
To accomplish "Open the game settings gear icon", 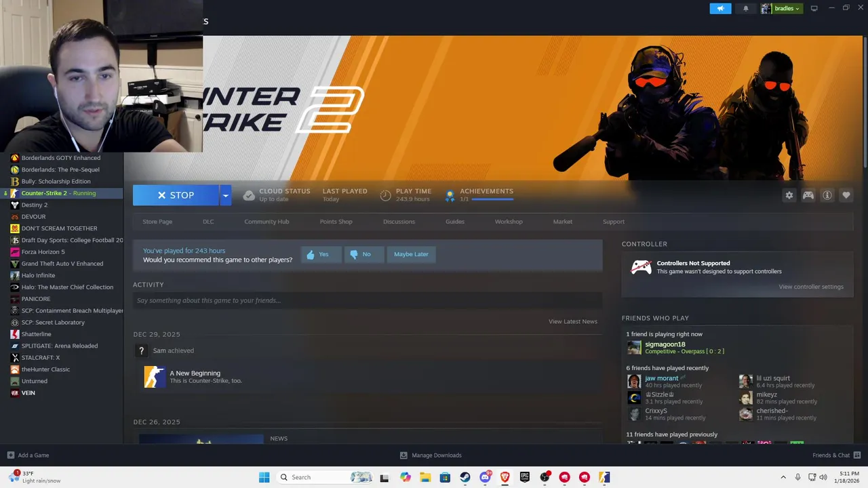I will [x=789, y=195].
